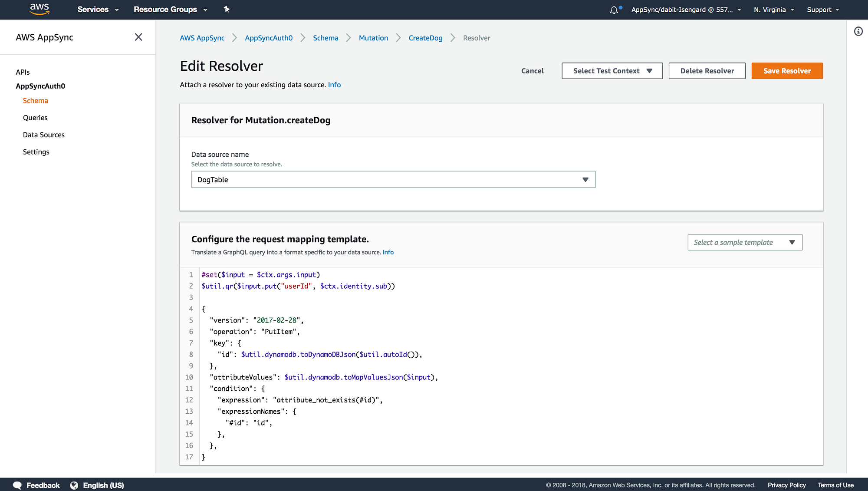Screen dimensions: 868x491
Task: Click the Save Resolver button
Action: (787, 71)
